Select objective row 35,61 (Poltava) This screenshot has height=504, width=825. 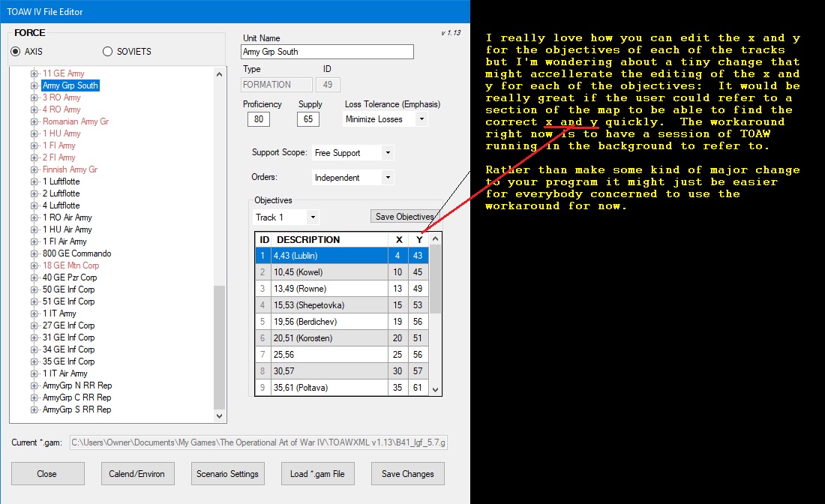click(342, 388)
